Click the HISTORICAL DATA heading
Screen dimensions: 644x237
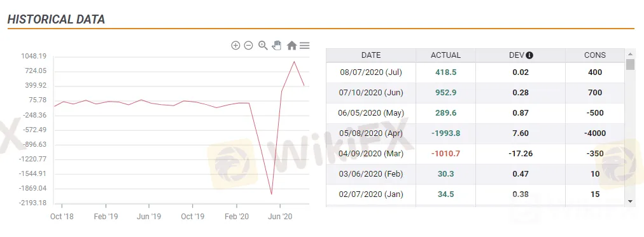(56, 19)
